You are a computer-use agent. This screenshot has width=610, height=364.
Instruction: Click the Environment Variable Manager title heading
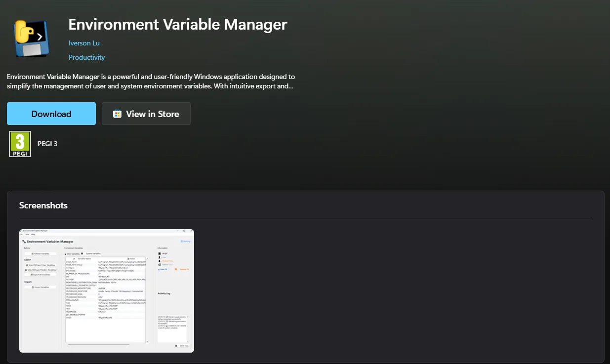coord(177,24)
